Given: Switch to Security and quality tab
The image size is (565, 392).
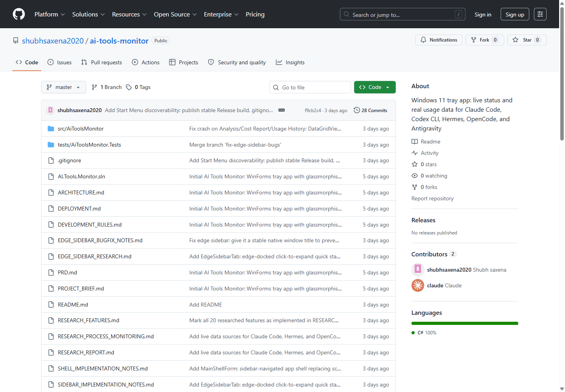Looking at the screenshot, I should coord(237,62).
